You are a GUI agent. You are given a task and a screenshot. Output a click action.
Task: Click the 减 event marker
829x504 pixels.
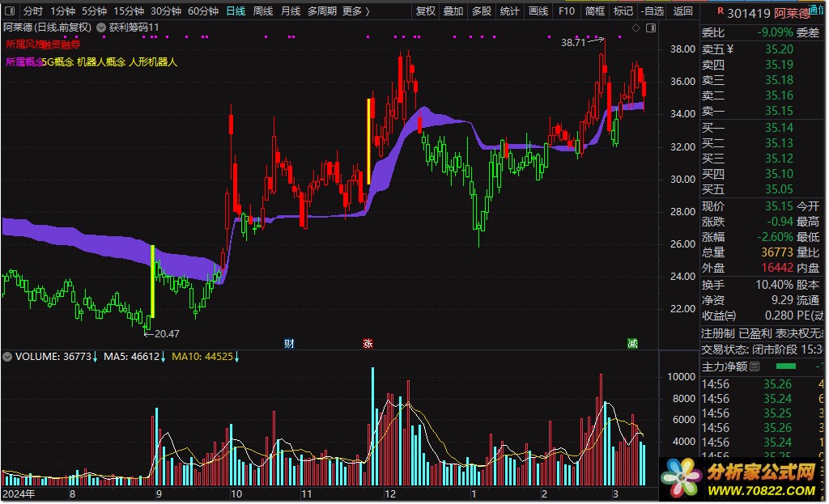632,343
